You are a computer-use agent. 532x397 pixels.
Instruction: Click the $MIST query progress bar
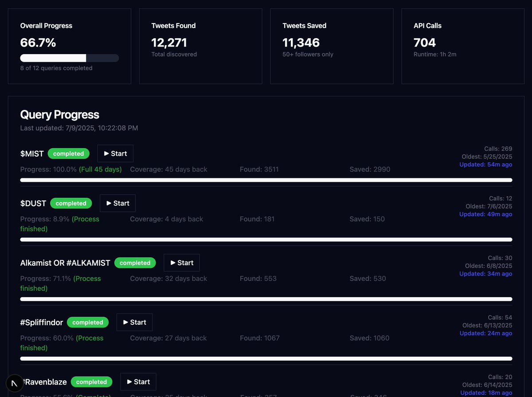pyautogui.click(x=266, y=180)
